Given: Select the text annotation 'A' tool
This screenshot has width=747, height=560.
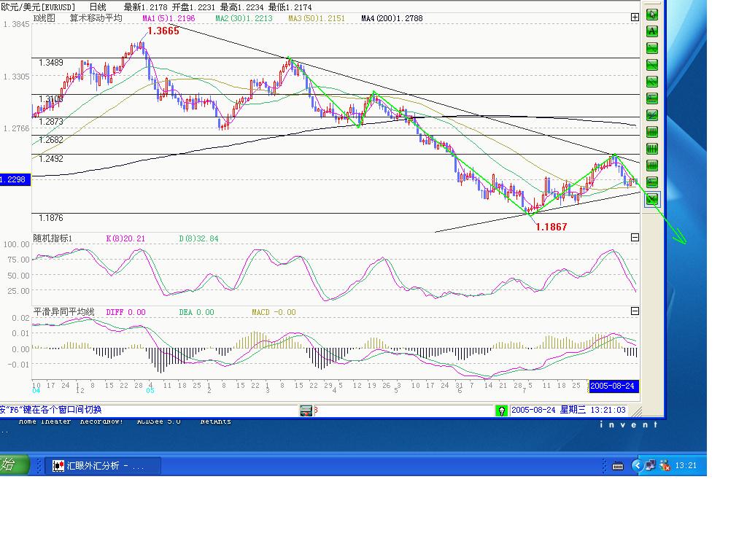Looking at the screenshot, I should click(651, 31).
